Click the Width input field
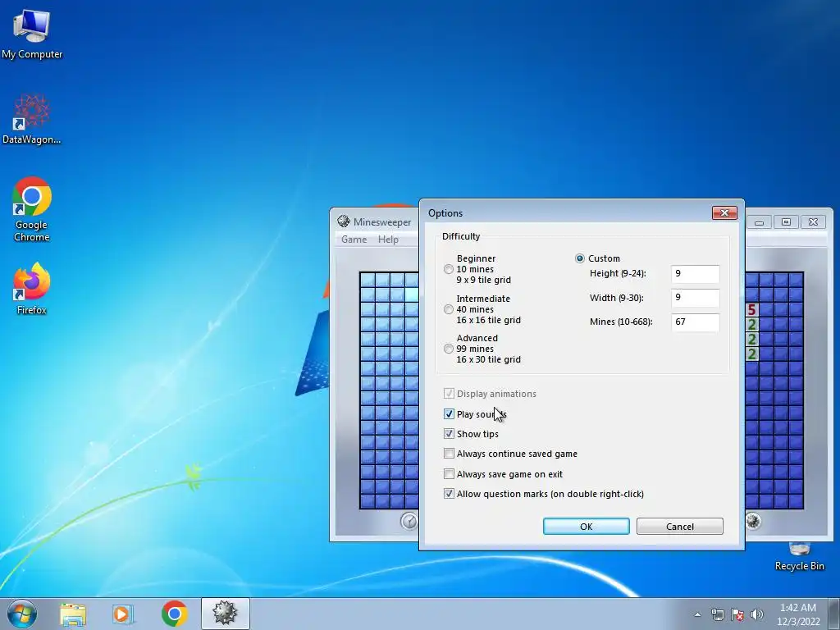This screenshot has width=840, height=630. click(695, 297)
